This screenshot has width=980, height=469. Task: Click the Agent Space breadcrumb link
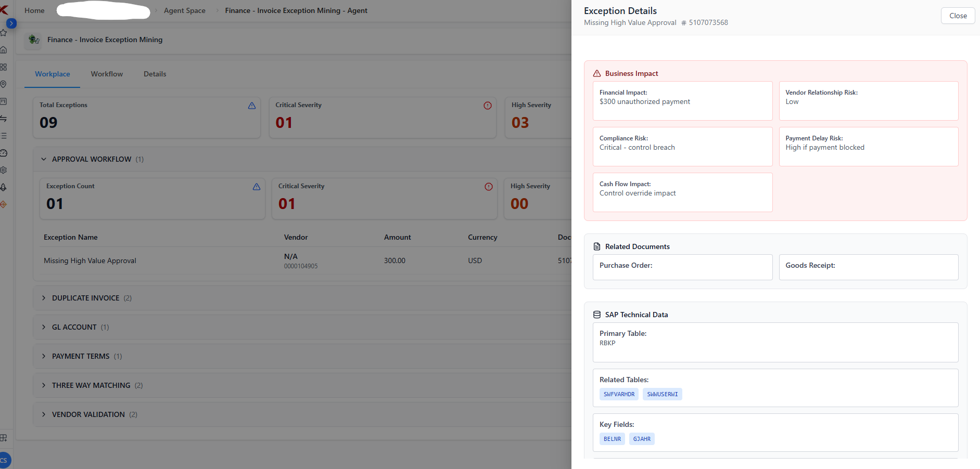point(184,10)
